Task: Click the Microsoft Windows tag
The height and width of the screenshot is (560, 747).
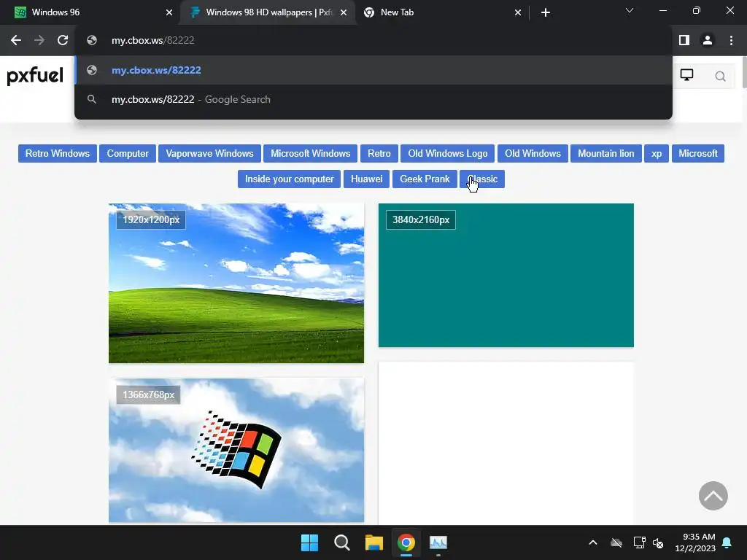Action: coord(310,153)
